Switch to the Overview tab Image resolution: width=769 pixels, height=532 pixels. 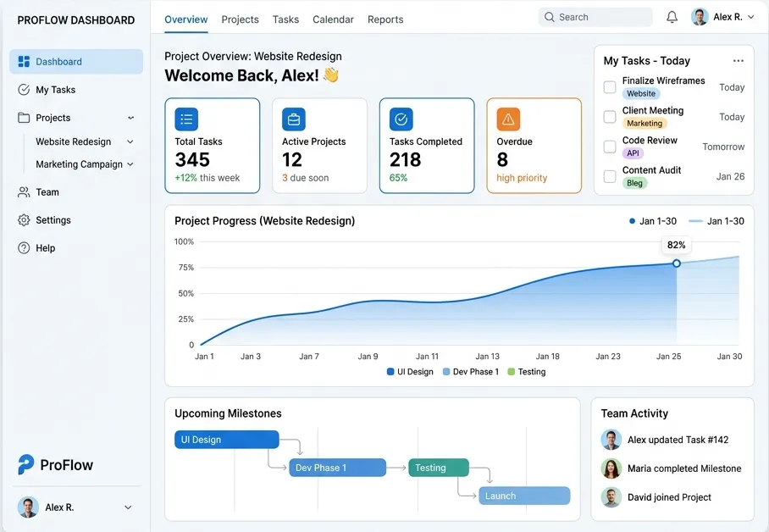pos(185,19)
